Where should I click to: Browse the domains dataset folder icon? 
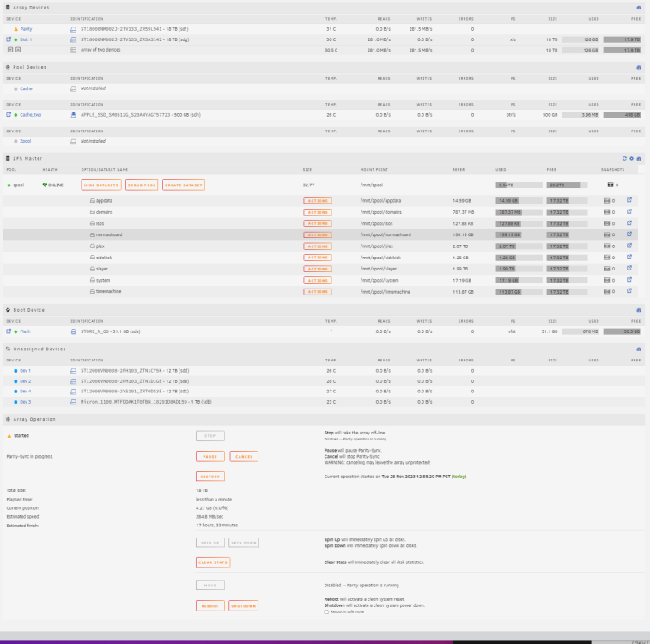629,212
